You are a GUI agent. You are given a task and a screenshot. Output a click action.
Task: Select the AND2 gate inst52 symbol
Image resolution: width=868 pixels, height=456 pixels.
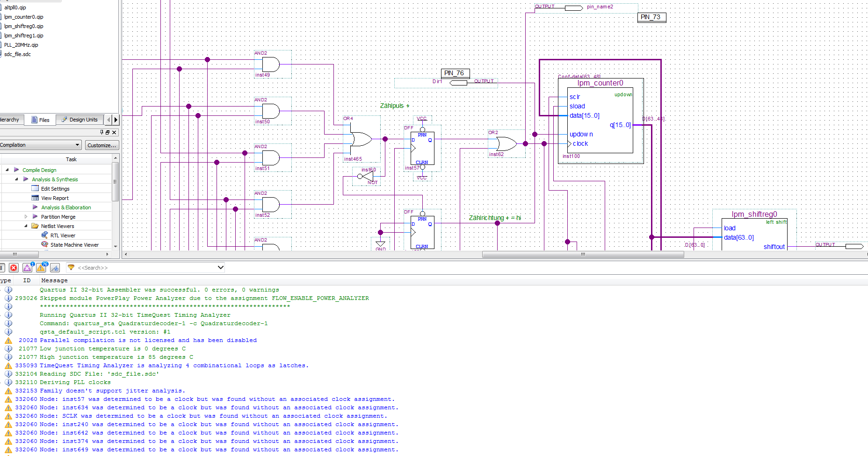pos(271,205)
